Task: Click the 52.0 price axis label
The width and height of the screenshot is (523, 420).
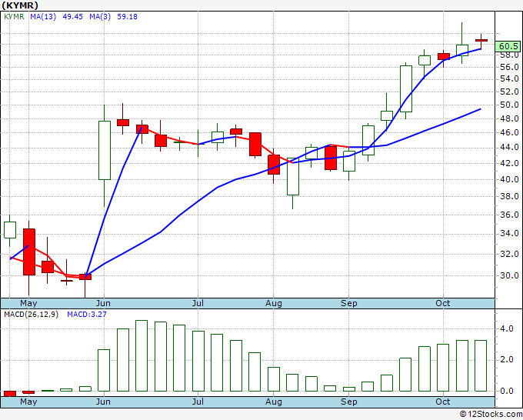Action: pos(509,92)
